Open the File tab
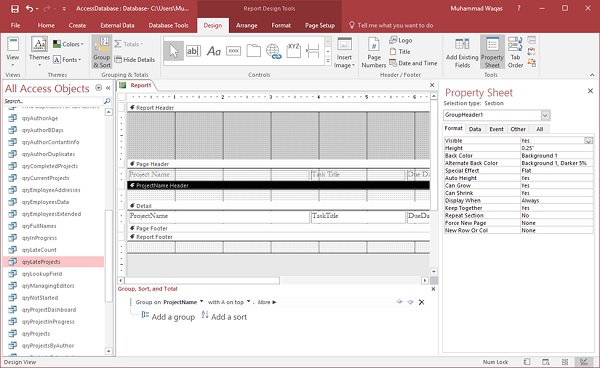Image resolution: width=600 pixels, height=368 pixels. pos(15,25)
